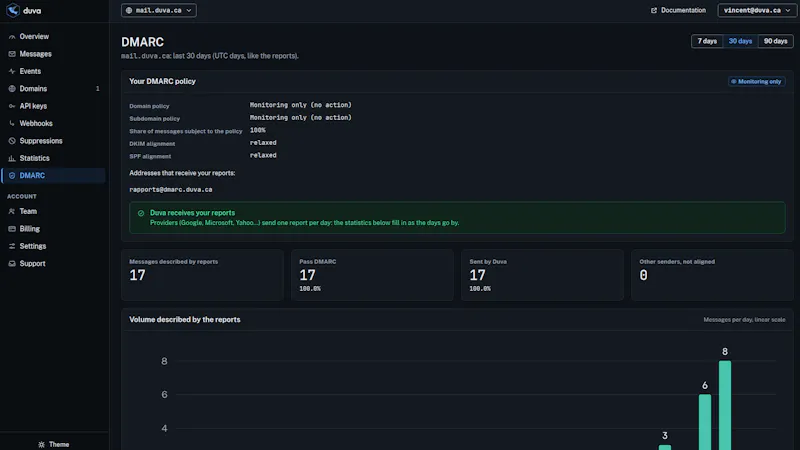Click the ACCOUNT section label
Viewport: 800px width, 450px height.
coord(22,196)
